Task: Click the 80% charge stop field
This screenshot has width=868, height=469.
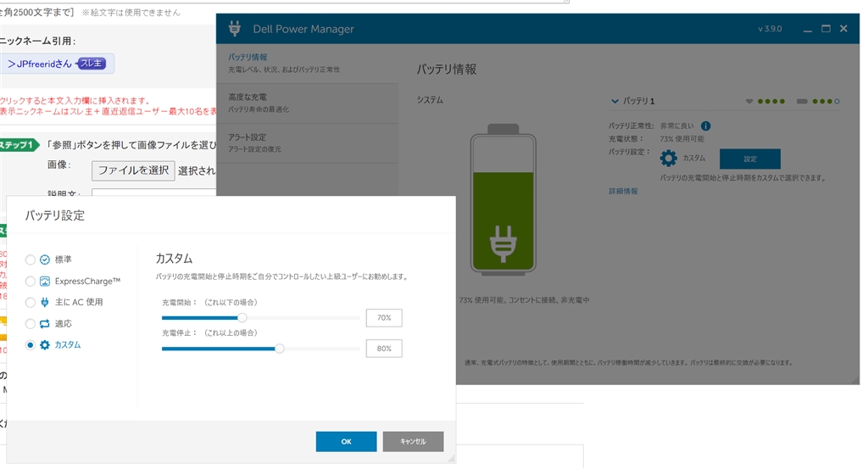Action: [x=384, y=349]
